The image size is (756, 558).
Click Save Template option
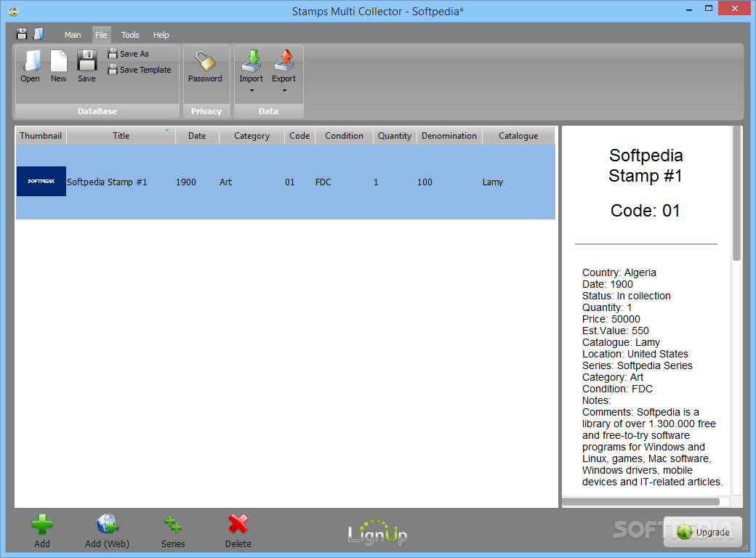pos(140,70)
